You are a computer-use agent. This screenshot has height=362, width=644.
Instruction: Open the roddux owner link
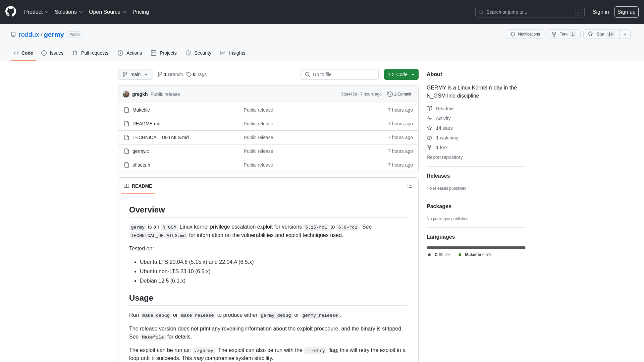[29, 35]
